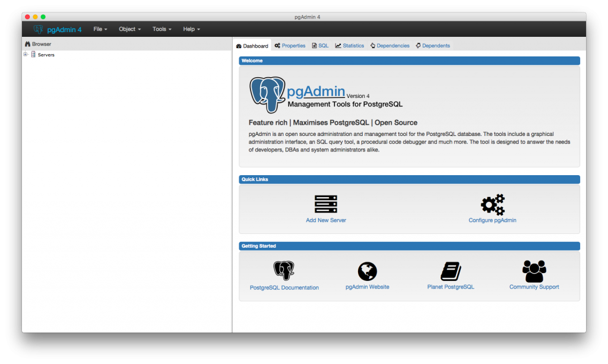Click the Add New Server icon
The height and width of the screenshot is (364, 608).
click(325, 204)
